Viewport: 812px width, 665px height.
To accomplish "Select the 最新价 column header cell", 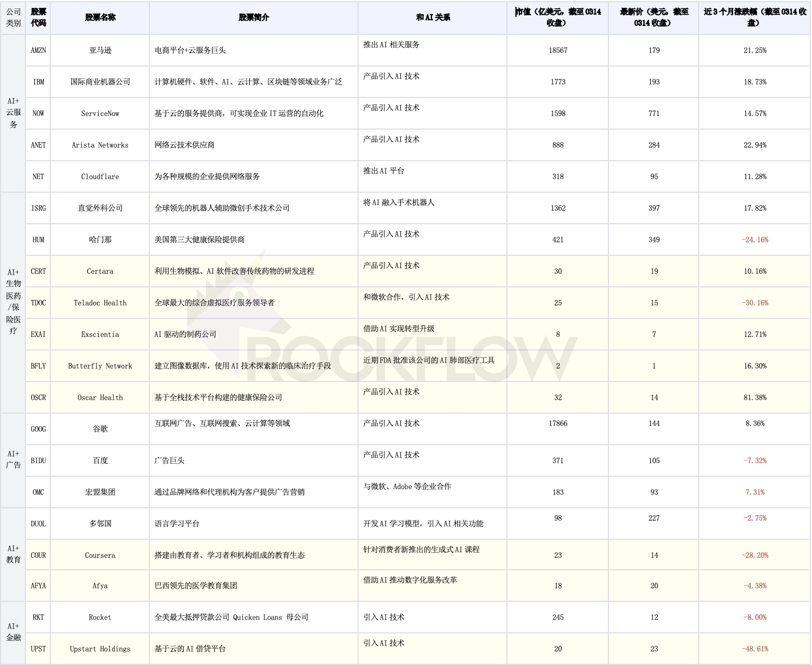I will (x=654, y=17).
